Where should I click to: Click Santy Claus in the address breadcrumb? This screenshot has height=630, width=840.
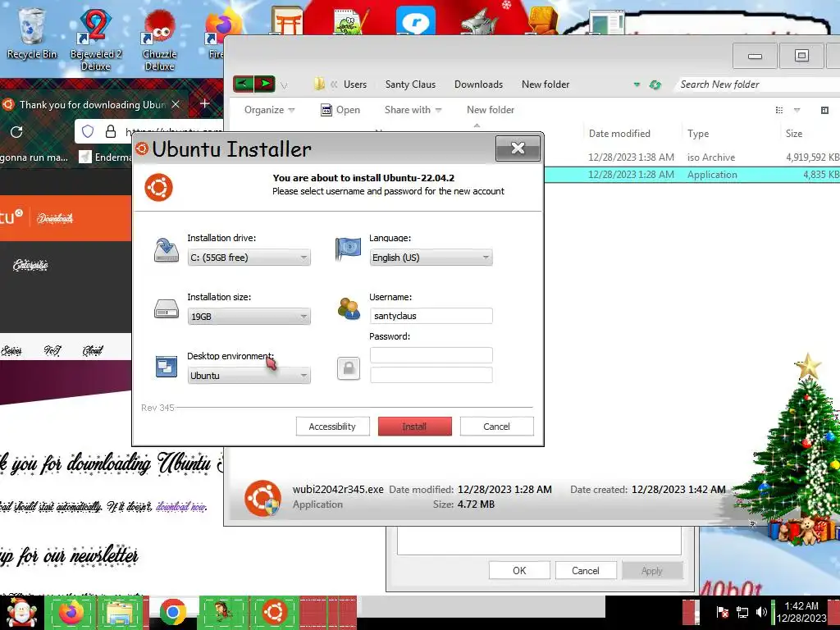[x=410, y=84]
